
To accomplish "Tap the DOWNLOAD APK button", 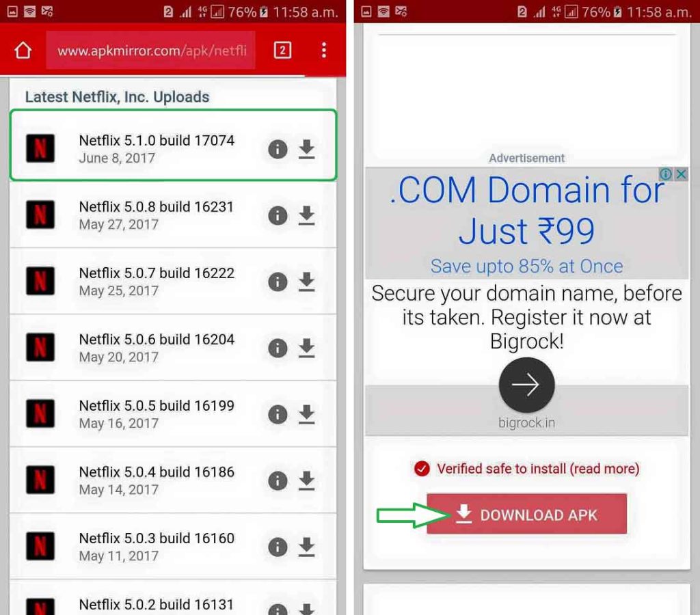I will pos(527,514).
